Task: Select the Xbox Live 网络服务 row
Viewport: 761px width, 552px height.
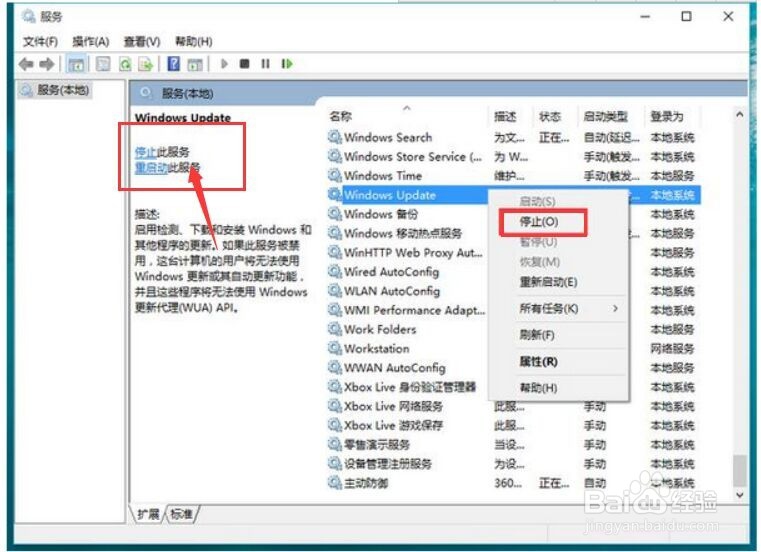Action: (513, 406)
